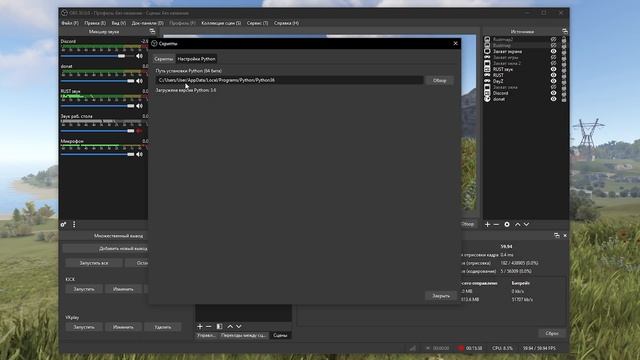Float the statistics dock panel

[557, 236]
